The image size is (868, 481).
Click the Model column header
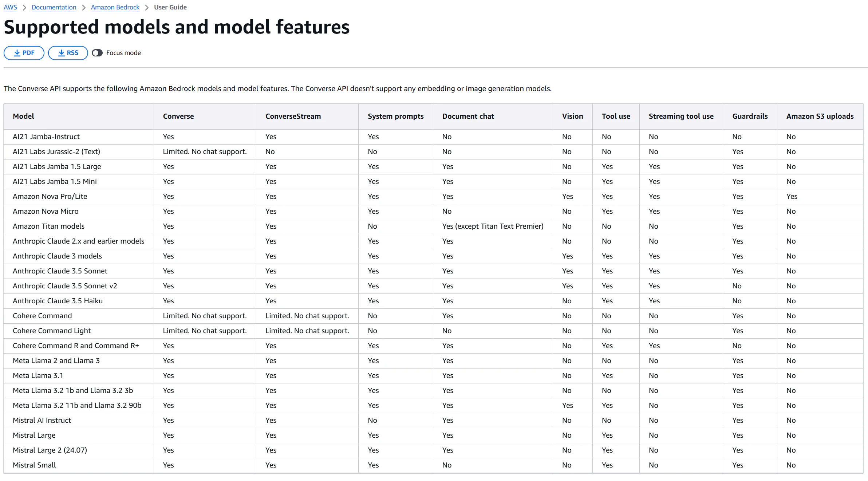(23, 116)
